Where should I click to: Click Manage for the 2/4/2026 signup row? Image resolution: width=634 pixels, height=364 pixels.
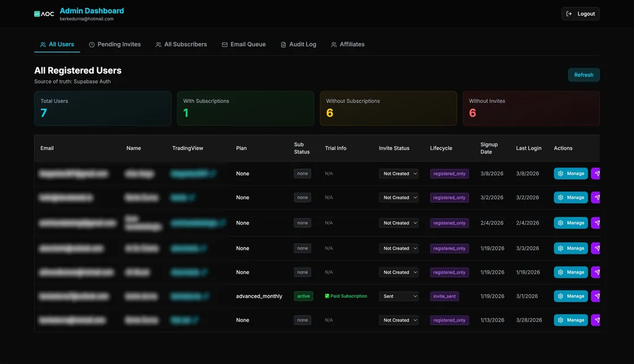pyautogui.click(x=571, y=223)
